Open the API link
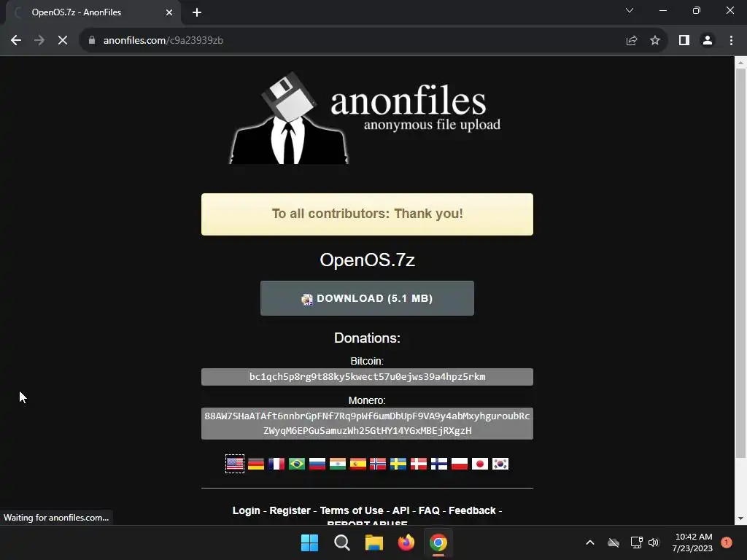 tap(400, 510)
